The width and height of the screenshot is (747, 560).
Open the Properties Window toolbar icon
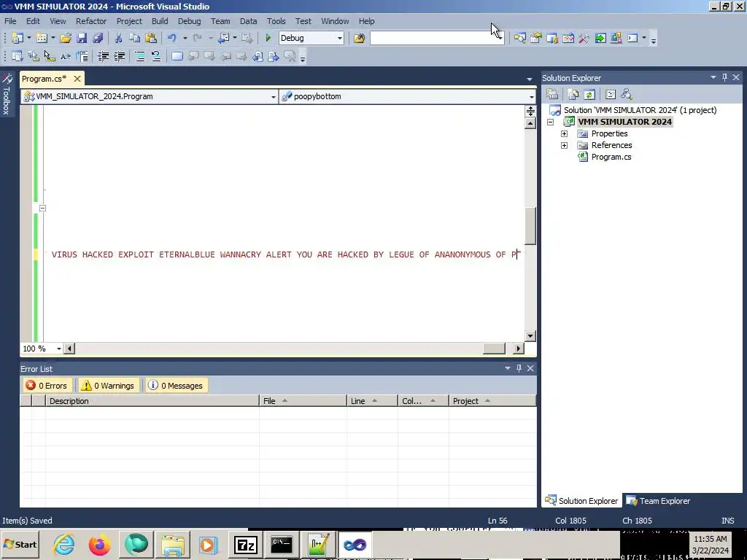(x=536, y=38)
